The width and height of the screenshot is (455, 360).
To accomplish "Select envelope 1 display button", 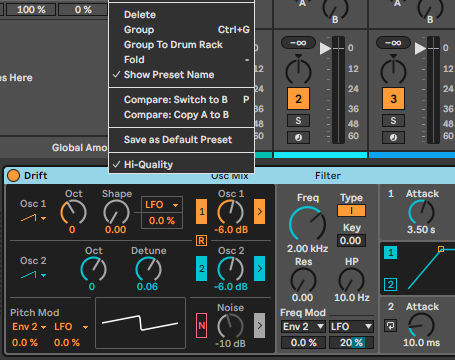I will (390, 253).
